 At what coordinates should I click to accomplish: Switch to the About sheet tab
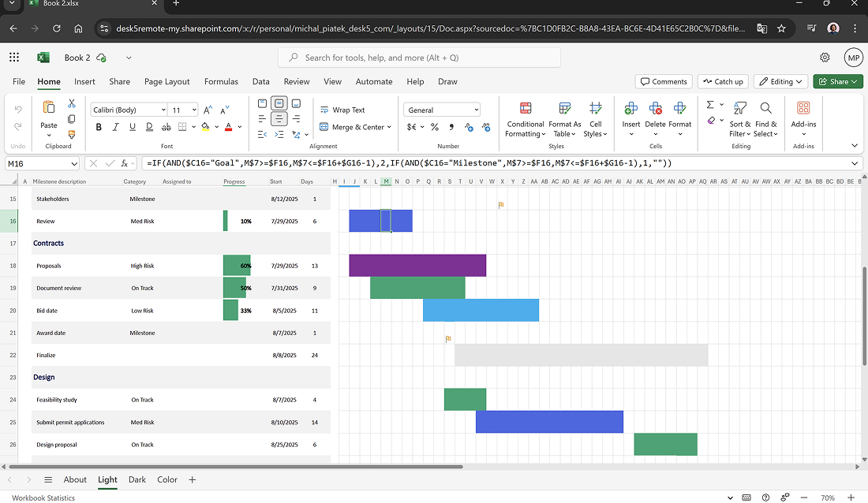[75, 480]
